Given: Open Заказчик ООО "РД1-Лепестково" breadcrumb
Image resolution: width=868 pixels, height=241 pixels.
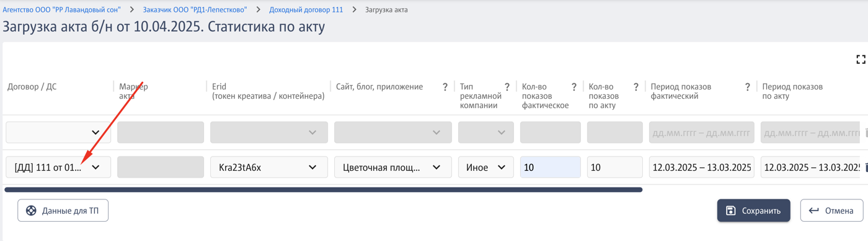Looking at the screenshot, I should (195, 10).
